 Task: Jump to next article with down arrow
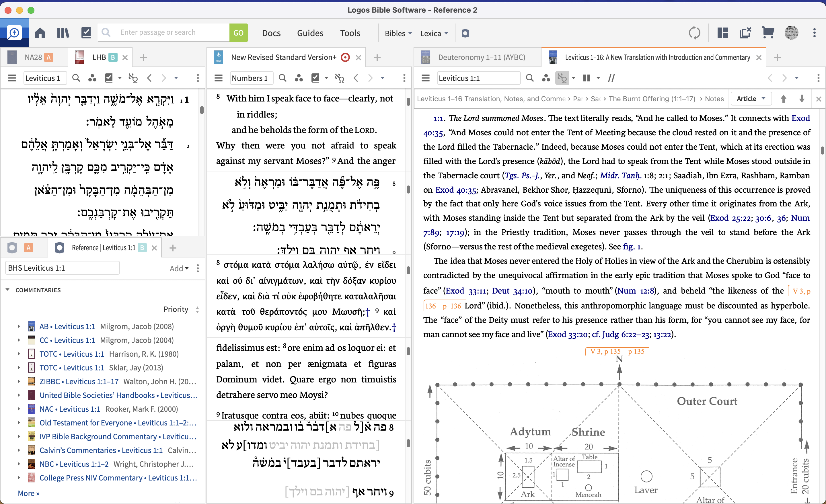point(802,99)
